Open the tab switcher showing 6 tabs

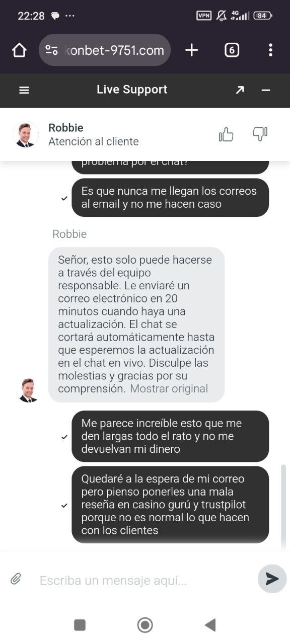click(232, 50)
